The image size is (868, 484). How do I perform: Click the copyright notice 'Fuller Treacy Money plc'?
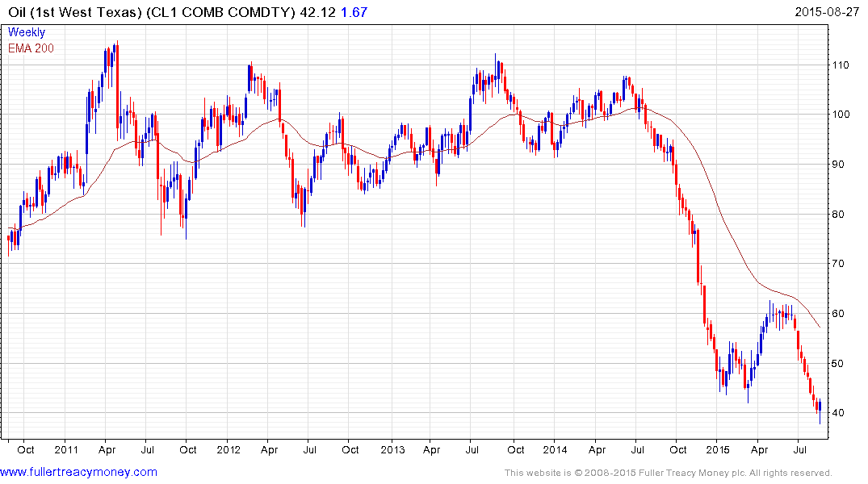pyautogui.click(x=691, y=473)
